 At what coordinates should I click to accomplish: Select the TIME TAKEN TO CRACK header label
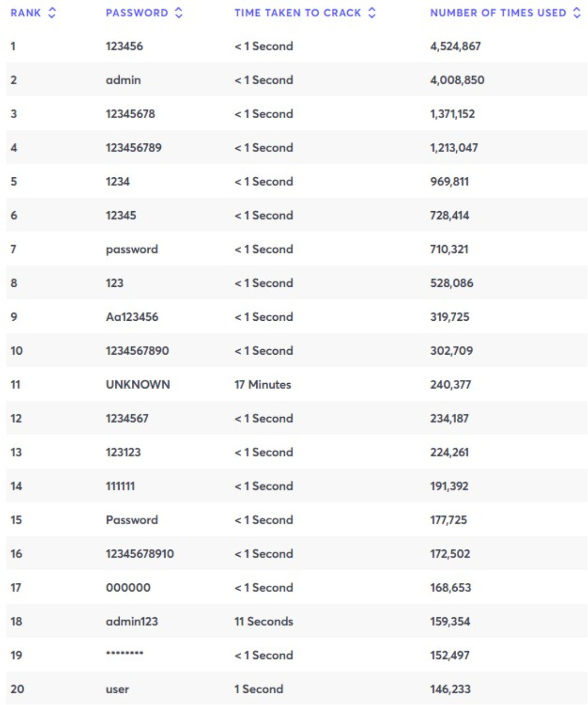click(297, 13)
